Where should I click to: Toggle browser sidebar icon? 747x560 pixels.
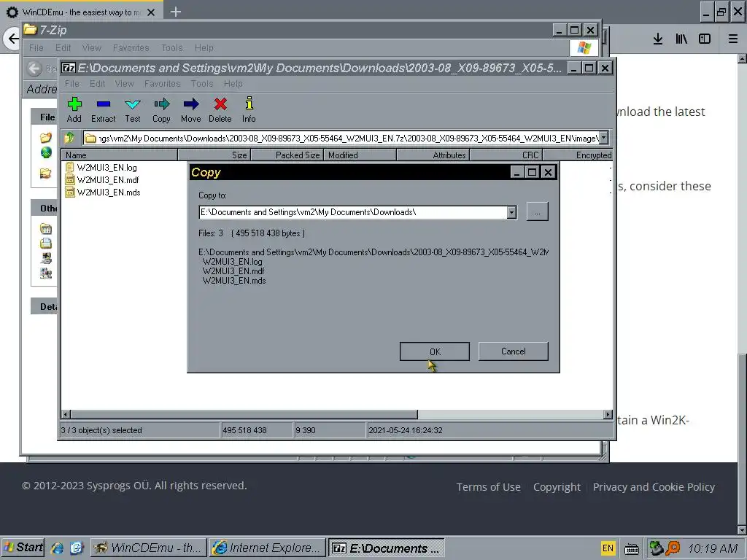tap(705, 39)
